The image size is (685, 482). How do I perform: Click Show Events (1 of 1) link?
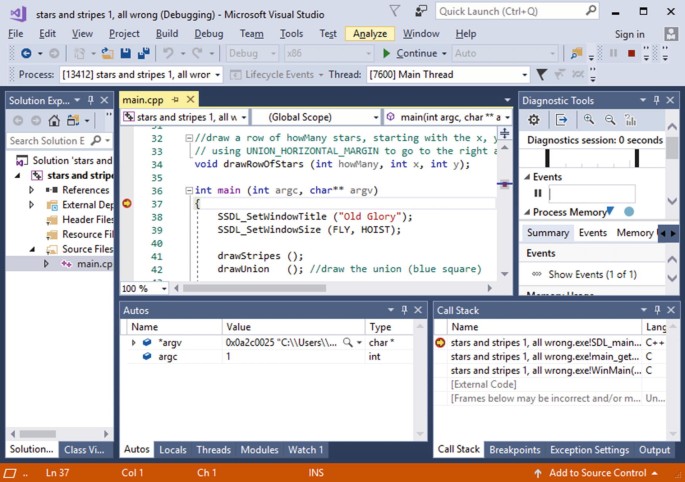[592, 274]
